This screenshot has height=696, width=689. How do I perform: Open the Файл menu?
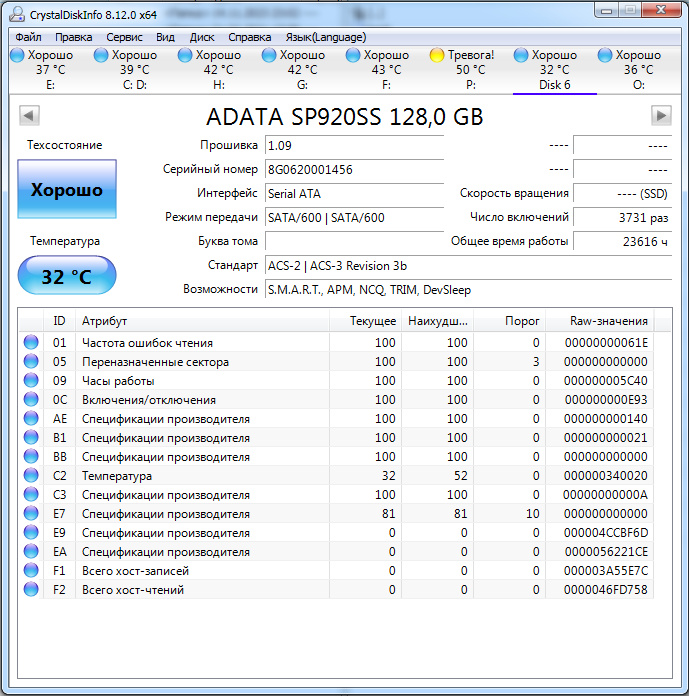[28, 37]
